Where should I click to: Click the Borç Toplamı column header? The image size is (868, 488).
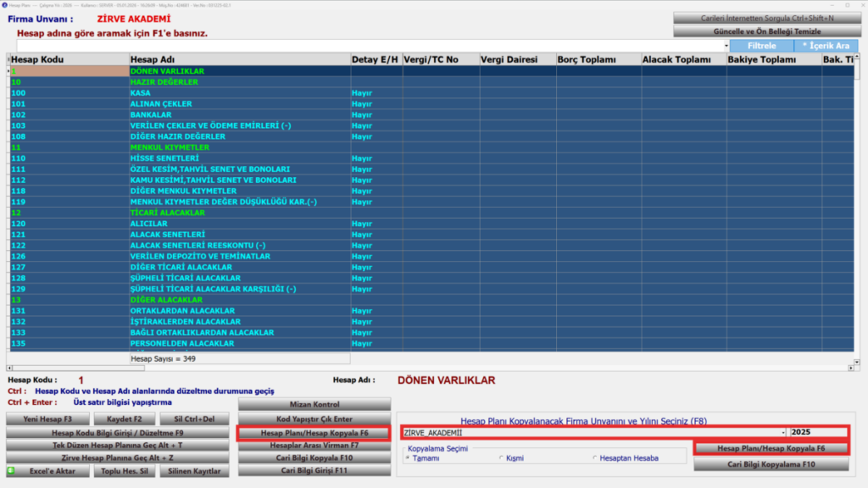pyautogui.click(x=598, y=59)
